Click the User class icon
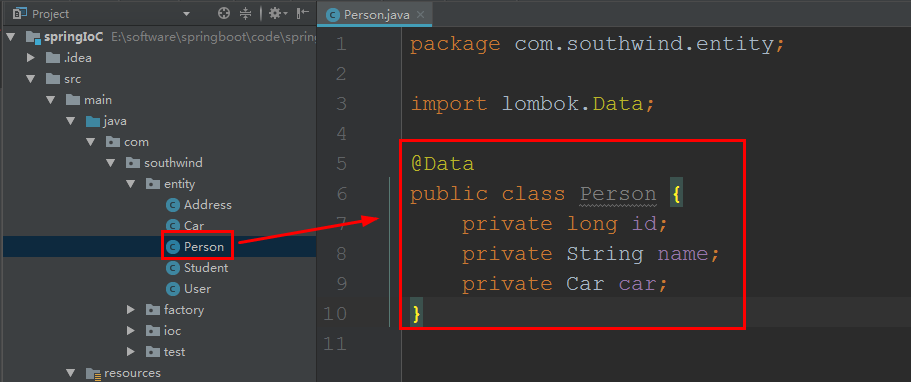The width and height of the screenshot is (911, 382). [173, 289]
